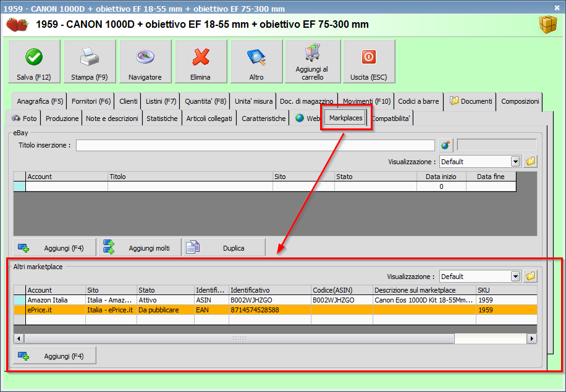Click the 8714574528588 EAN identifier cell
This screenshot has height=392, width=566.
pyautogui.click(x=270, y=310)
